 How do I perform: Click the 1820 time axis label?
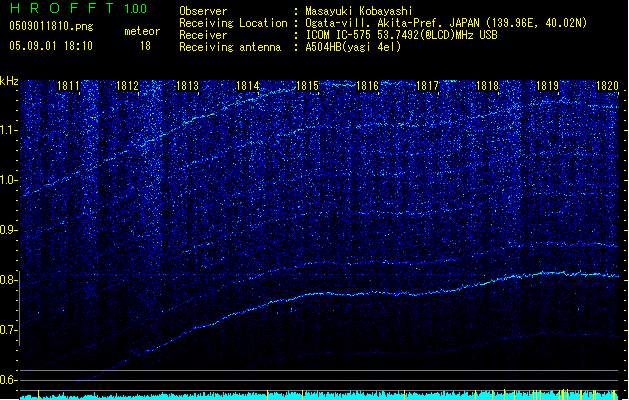[607, 86]
